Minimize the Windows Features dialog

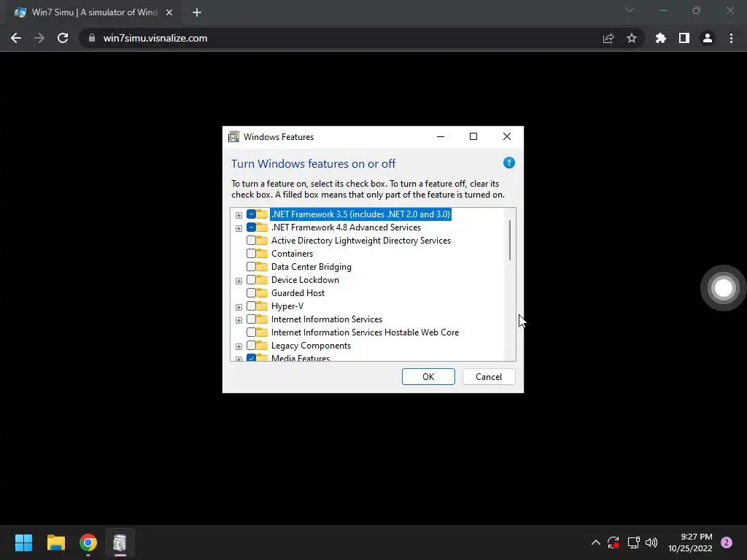[x=441, y=136]
